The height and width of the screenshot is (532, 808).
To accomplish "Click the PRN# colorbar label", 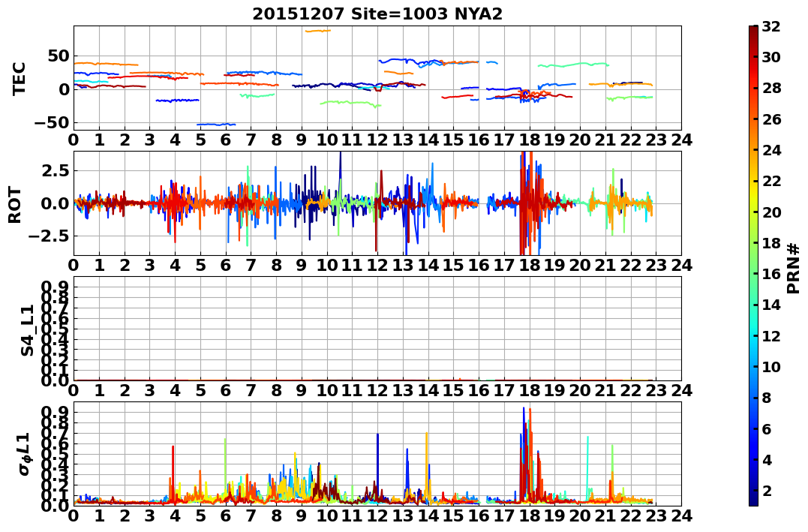I will (794, 268).
